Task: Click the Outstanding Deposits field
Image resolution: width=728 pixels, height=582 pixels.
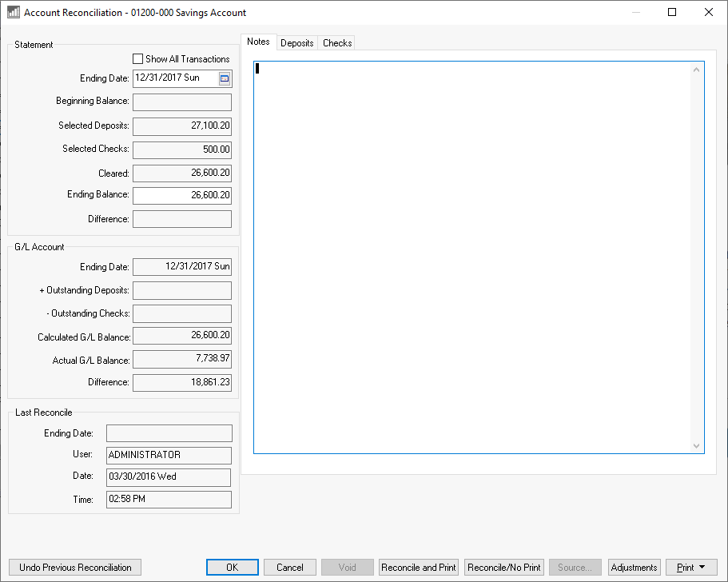Action: tap(182, 290)
